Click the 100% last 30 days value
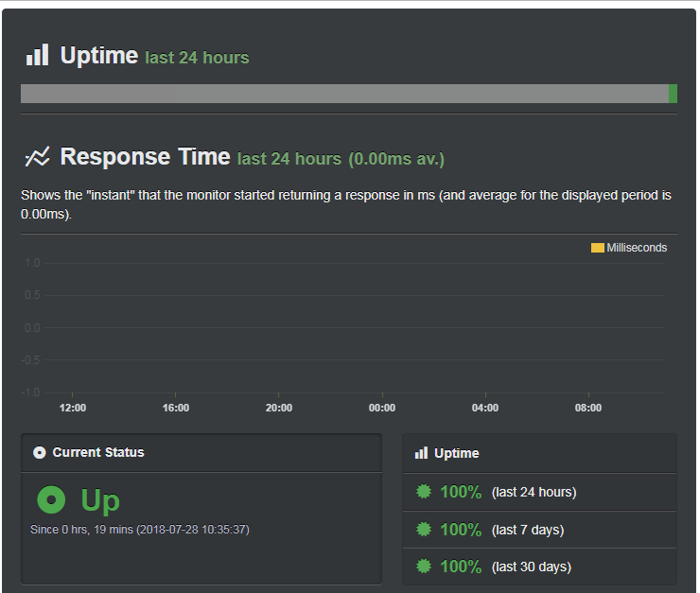Viewport: 700px width, 593px height. (461, 567)
